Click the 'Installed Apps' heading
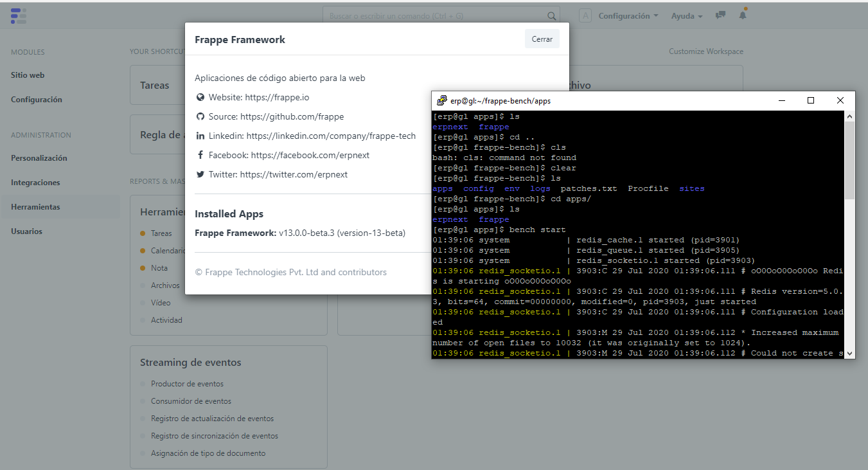868x470 pixels. 229,213
